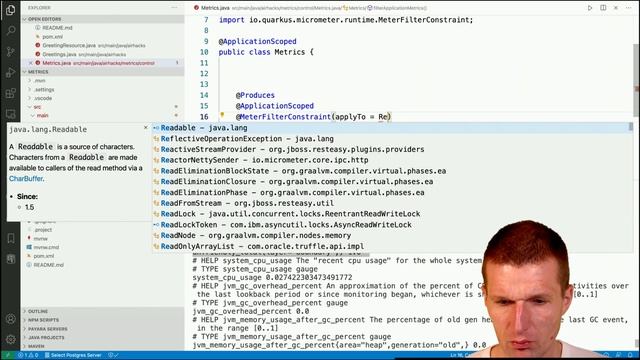Choose ReflectiveOperationException suggestion
This screenshot has height=360, width=640.
click(392, 139)
